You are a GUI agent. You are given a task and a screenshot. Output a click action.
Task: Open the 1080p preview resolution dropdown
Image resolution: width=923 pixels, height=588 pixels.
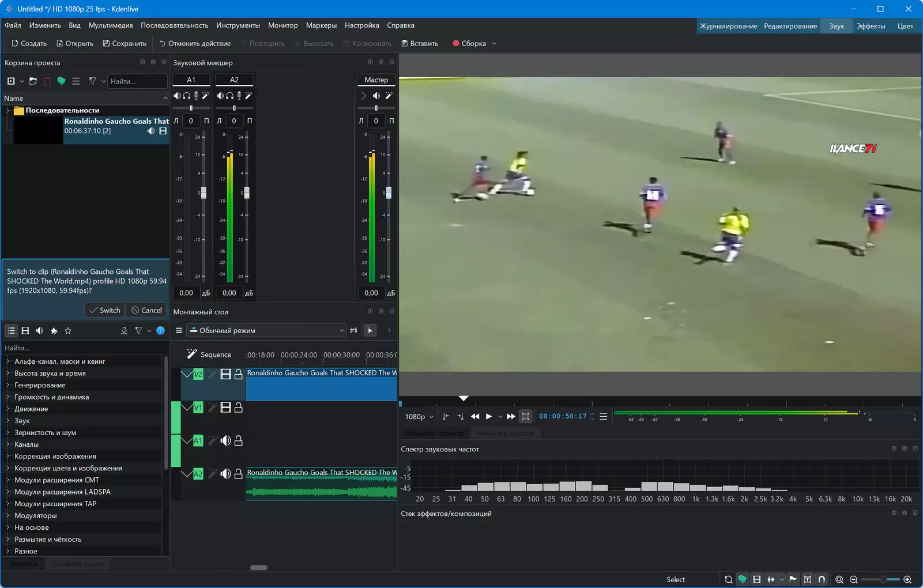[x=419, y=416]
